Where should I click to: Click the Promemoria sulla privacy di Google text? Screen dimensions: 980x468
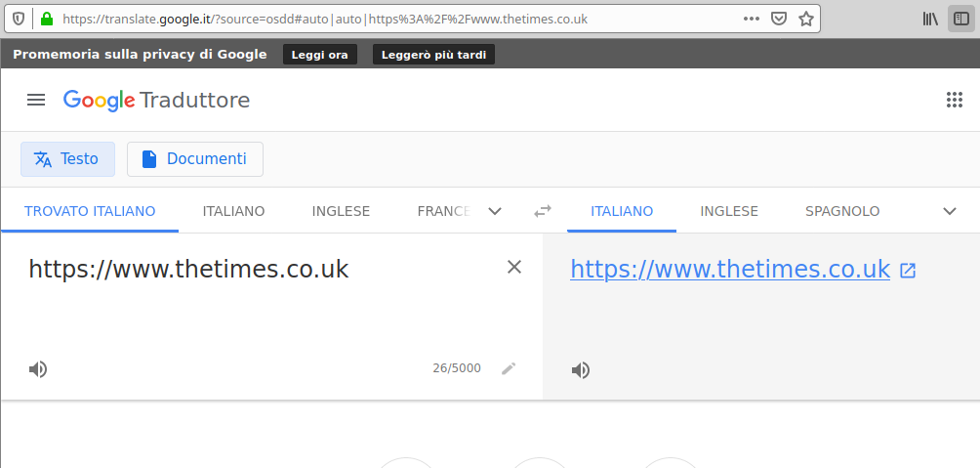[x=140, y=55]
